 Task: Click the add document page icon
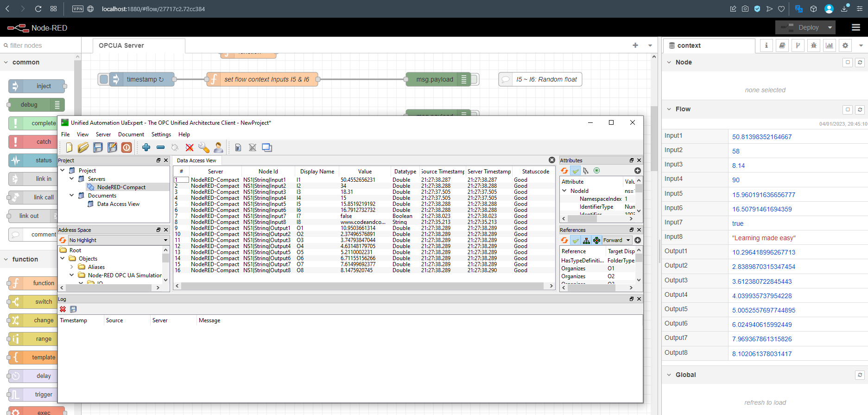click(238, 147)
